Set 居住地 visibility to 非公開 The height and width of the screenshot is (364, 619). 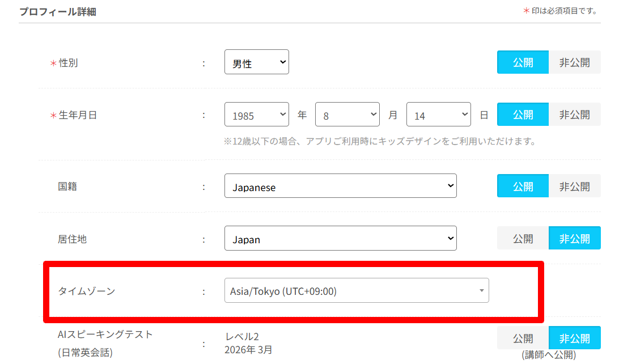pyautogui.click(x=574, y=239)
